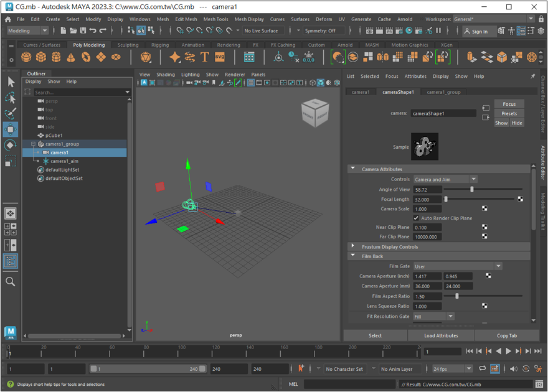The image size is (548, 392).
Task: Create a new scene from the toolbar
Action: [x=64, y=30]
